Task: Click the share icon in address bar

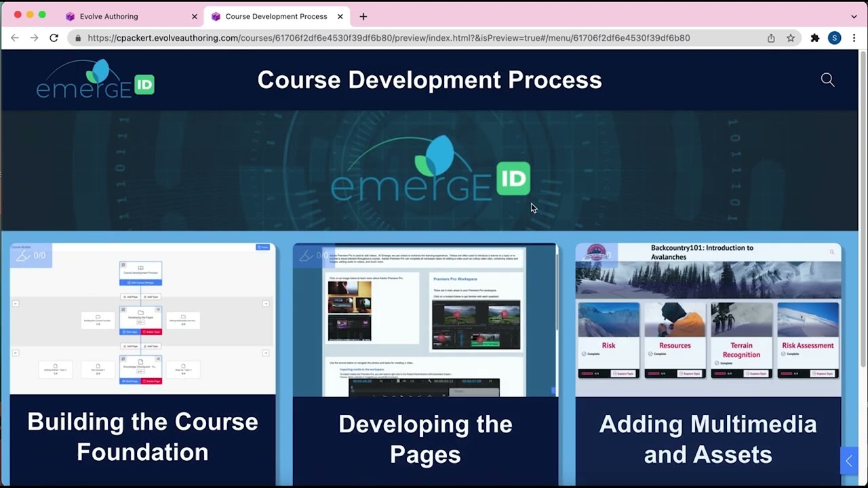Action: click(771, 38)
